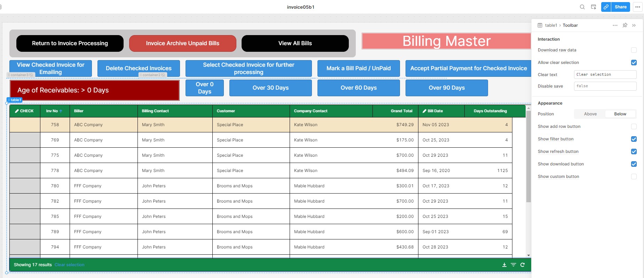The width and height of the screenshot is (644, 278).
Task: Open the filter icon in table footer
Action: [513, 265]
